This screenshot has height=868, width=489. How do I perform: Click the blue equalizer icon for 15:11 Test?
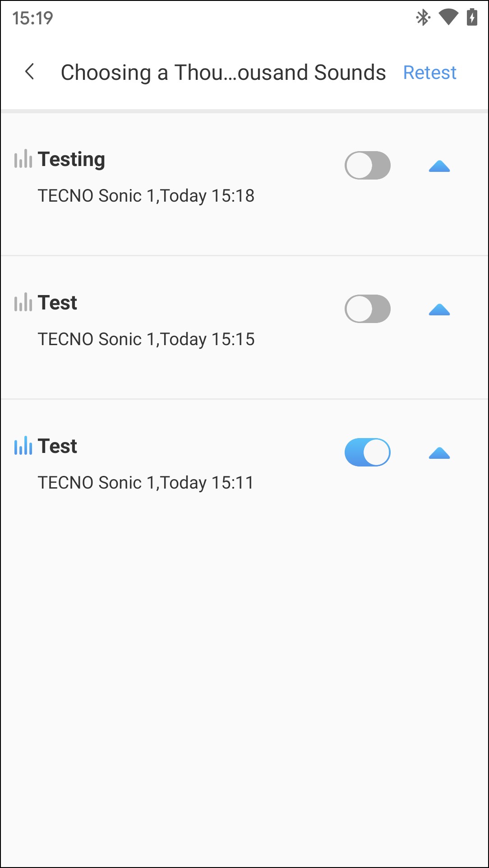point(23,446)
